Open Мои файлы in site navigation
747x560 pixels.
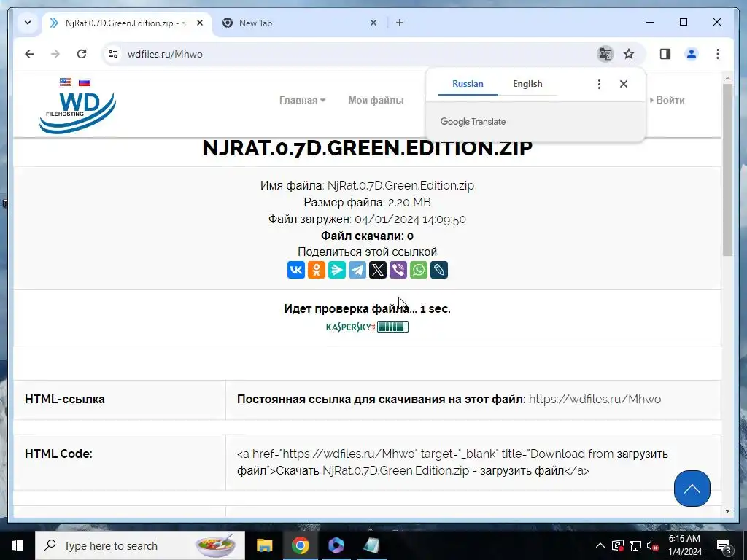(x=376, y=100)
